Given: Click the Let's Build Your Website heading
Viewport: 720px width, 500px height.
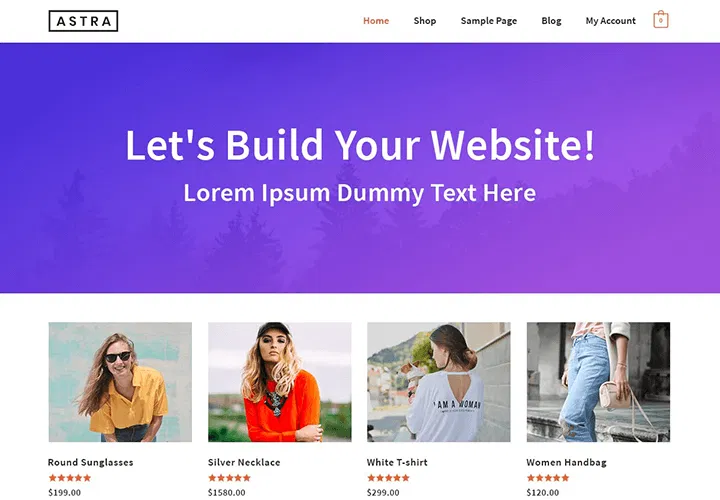Looking at the screenshot, I should 360,145.
